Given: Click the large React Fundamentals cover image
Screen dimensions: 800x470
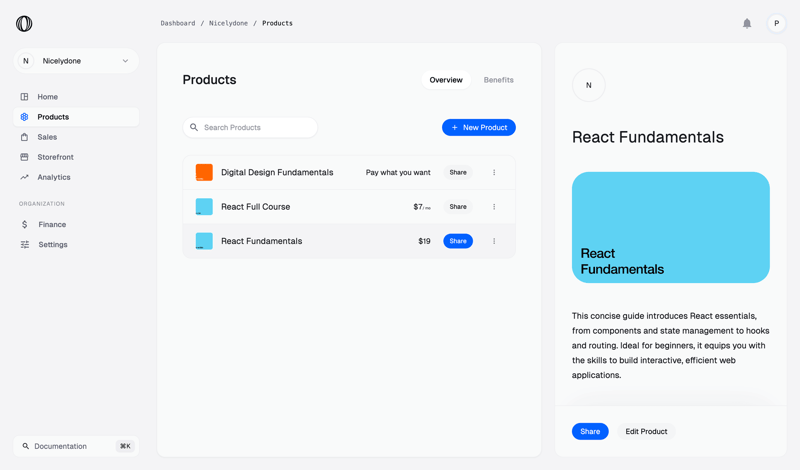Looking at the screenshot, I should (x=670, y=227).
